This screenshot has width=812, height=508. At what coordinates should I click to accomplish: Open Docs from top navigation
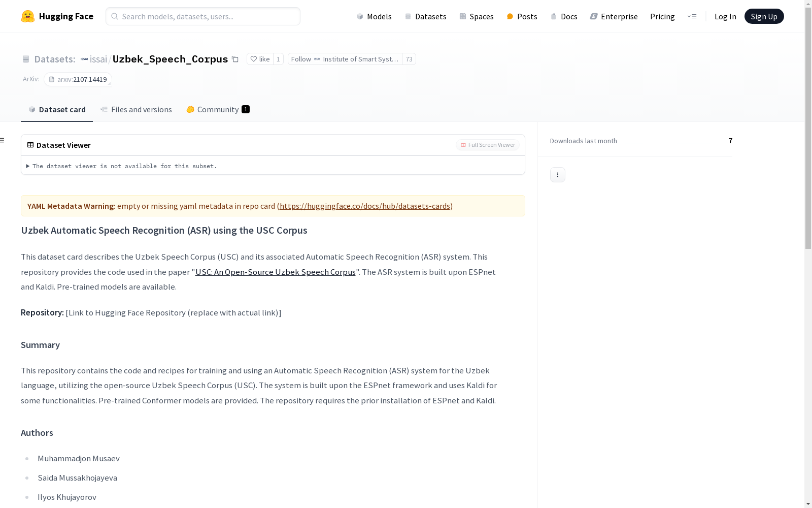click(x=564, y=16)
